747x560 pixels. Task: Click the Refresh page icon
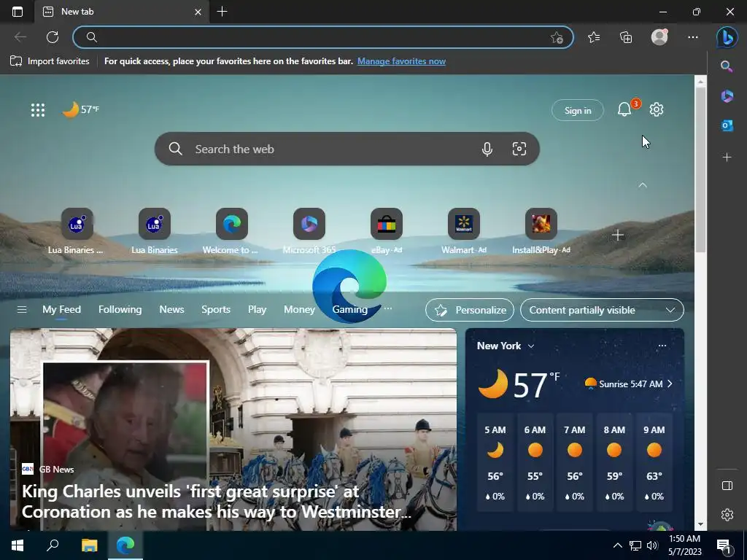53,37
